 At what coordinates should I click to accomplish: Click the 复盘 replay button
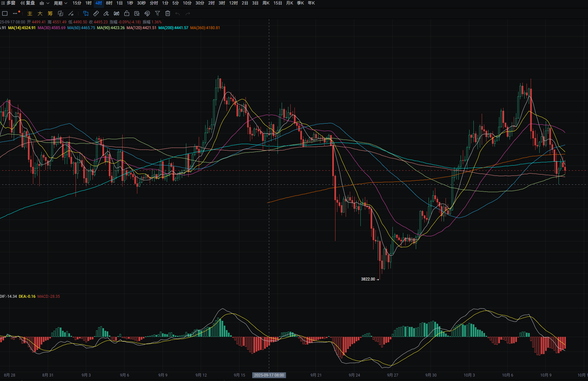(x=28, y=3)
